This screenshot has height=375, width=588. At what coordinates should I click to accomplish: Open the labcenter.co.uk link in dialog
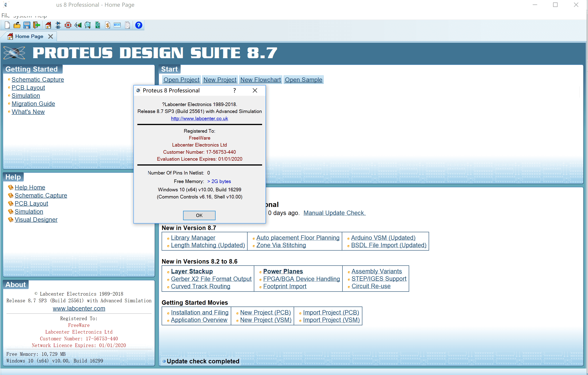[x=199, y=118]
